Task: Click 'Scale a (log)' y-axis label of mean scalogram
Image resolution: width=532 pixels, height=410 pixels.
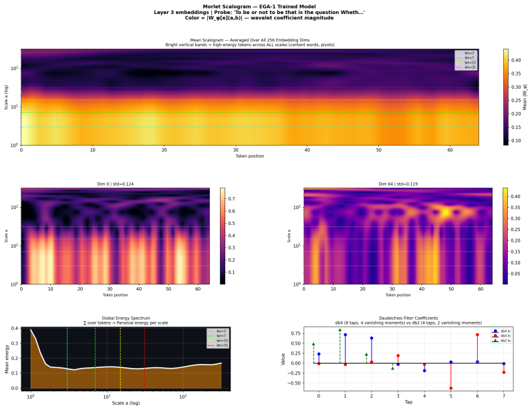Action: pos(6,97)
